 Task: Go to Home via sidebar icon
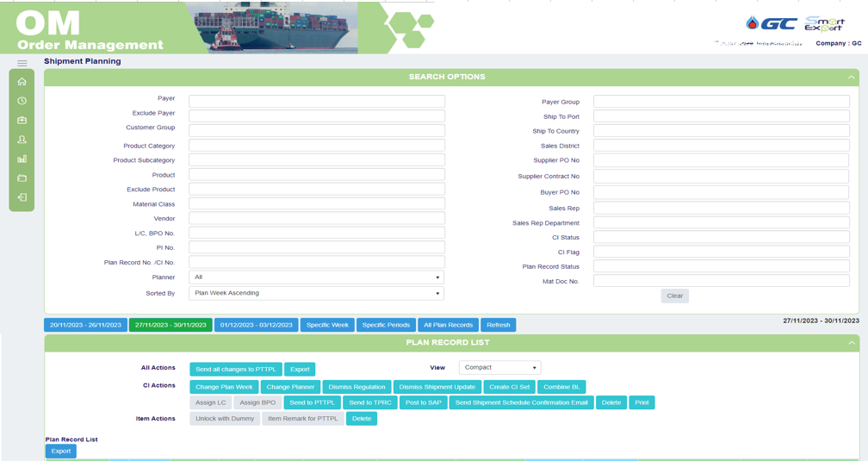coord(22,82)
